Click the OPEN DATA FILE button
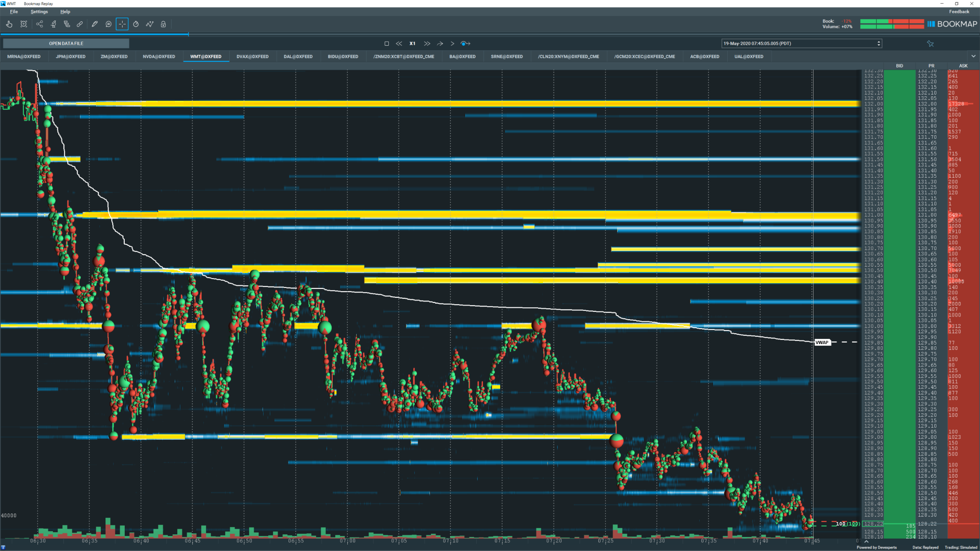Screen dimensions: 980x551 [x=66, y=44]
